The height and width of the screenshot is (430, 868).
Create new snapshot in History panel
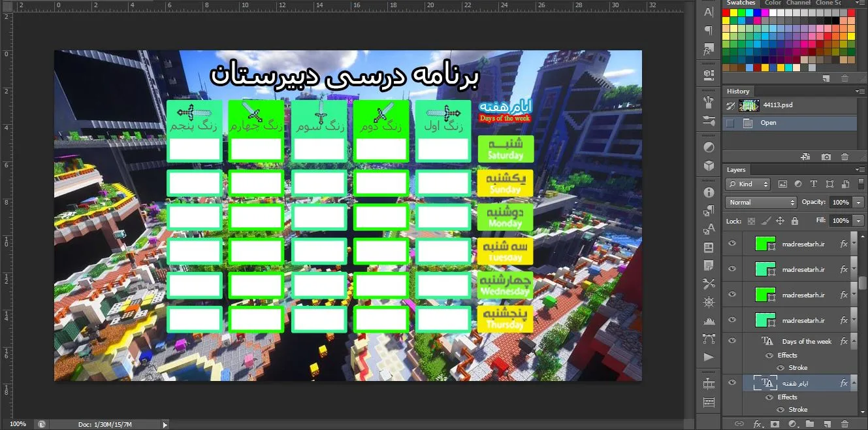point(826,157)
